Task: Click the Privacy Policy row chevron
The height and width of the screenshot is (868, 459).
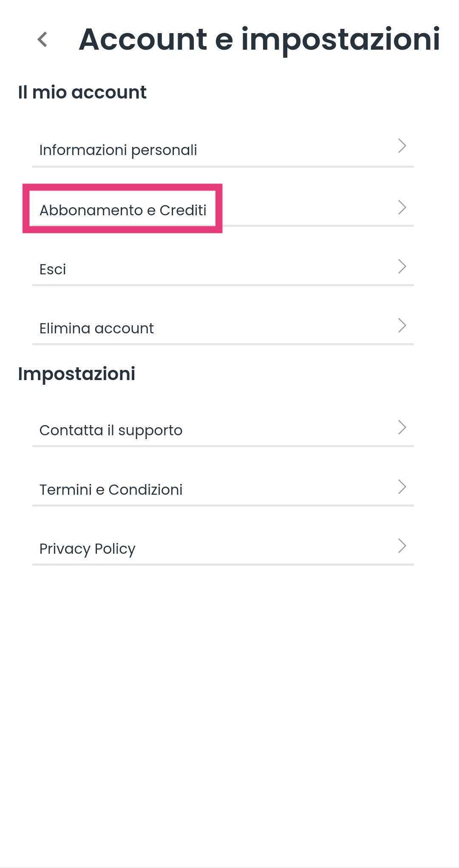Action: 402,546
